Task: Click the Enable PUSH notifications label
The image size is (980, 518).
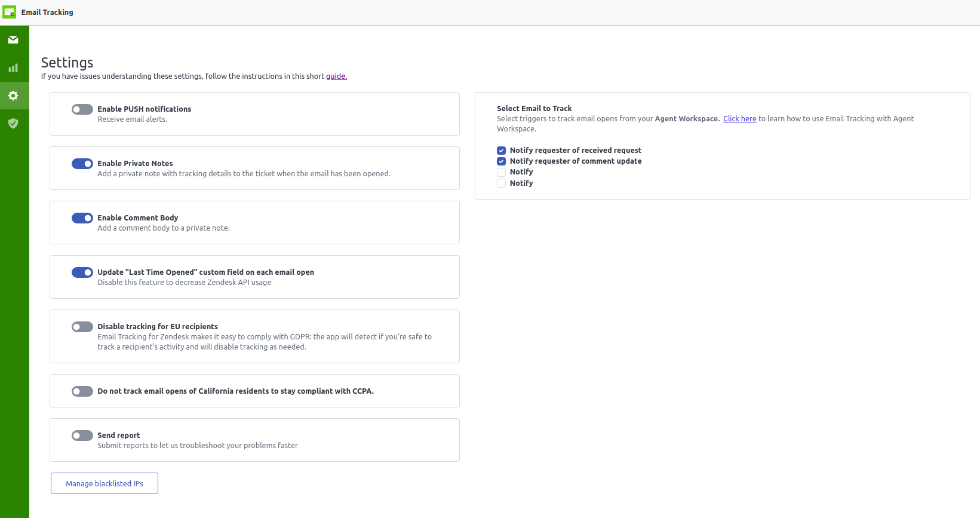Action: pos(145,109)
